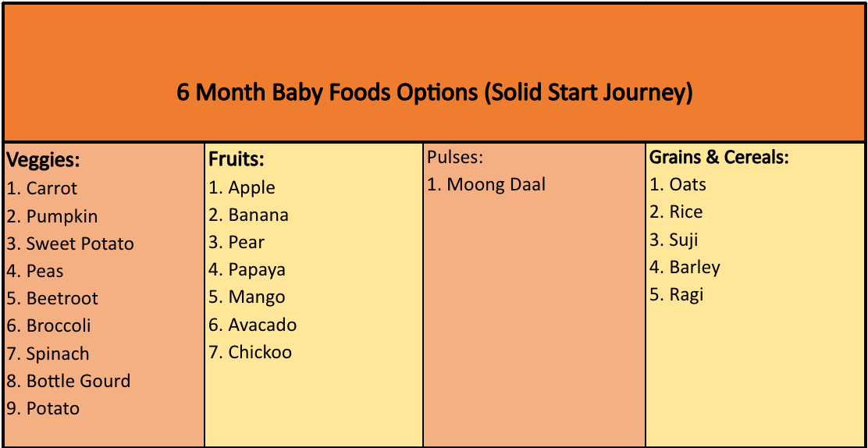The image size is (868, 448).
Task: Select the 'Oats' grain entry
Action: pyautogui.click(x=687, y=185)
